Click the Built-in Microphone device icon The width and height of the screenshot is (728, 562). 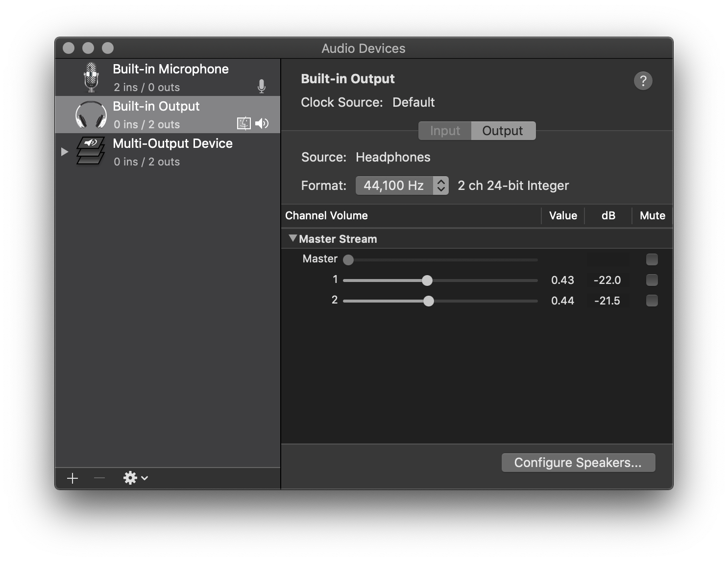pyautogui.click(x=91, y=77)
